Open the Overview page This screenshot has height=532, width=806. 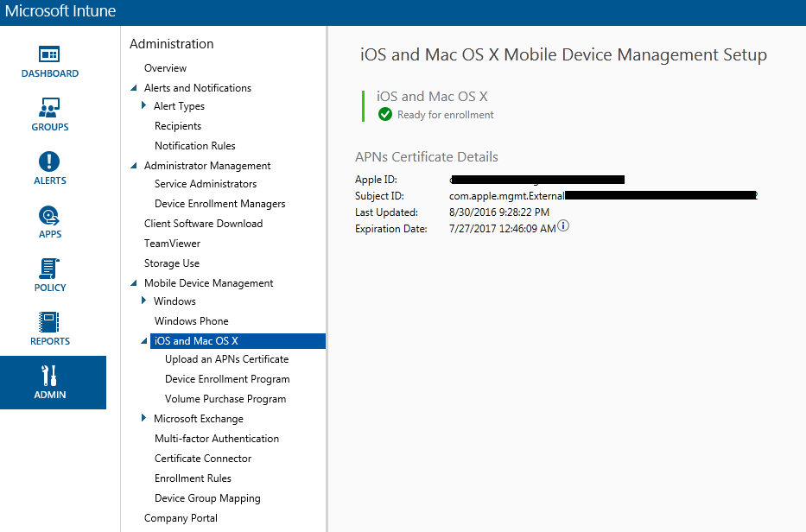pyautogui.click(x=165, y=68)
